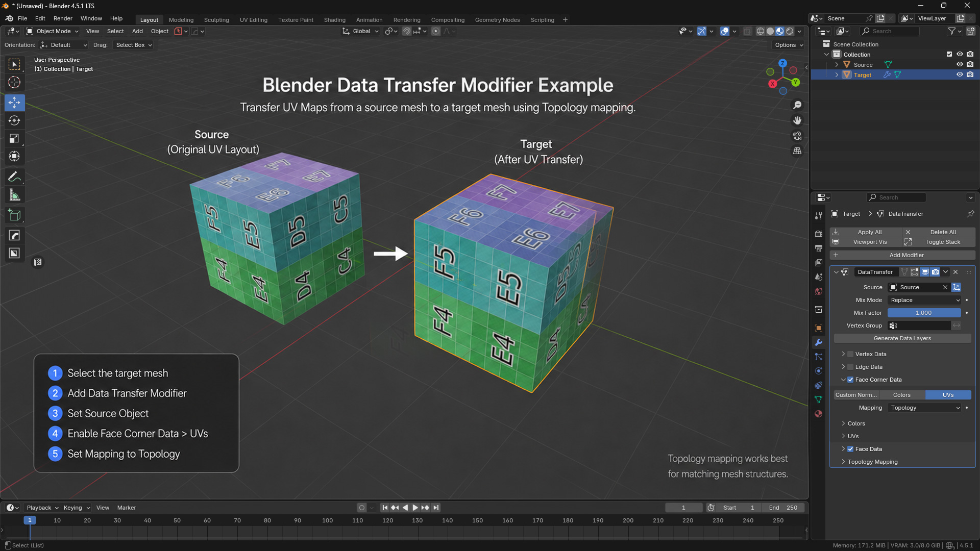
Task: Uncheck the Face Data checkbox
Action: [x=850, y=449]
